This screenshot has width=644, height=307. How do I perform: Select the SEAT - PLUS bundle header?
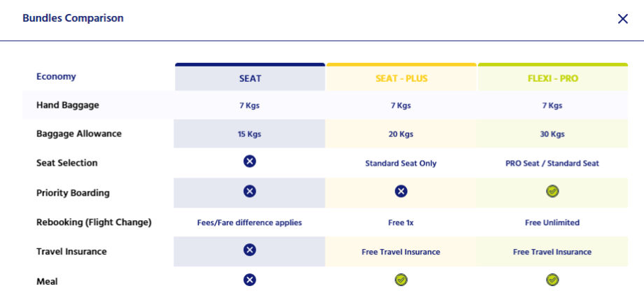coord(401,78)
